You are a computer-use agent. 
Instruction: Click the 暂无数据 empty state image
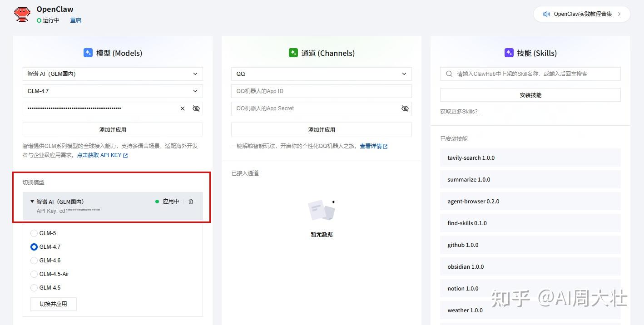[322, 211]
